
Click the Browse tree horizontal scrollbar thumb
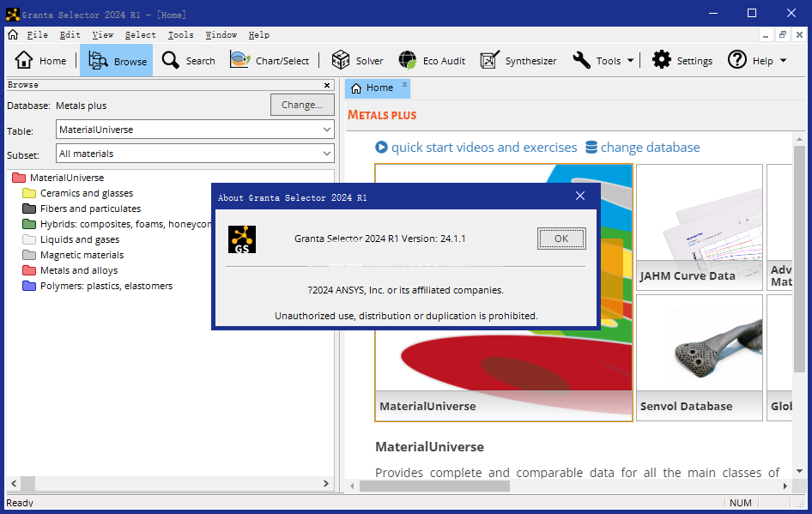click(27, 483)
